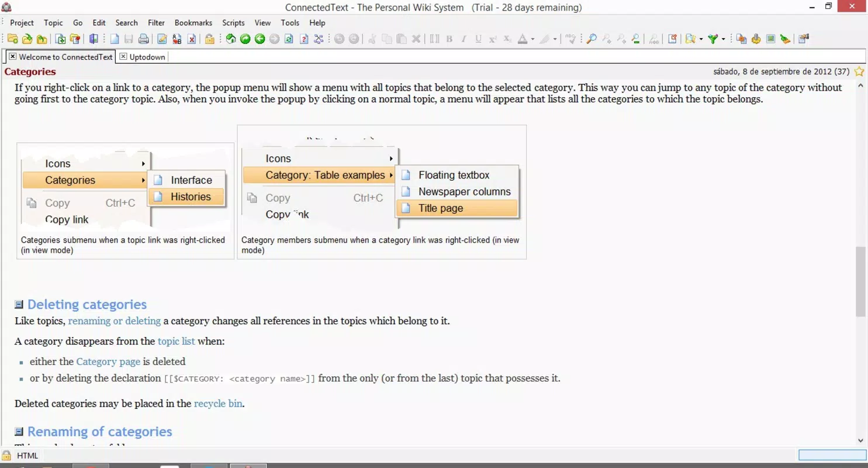Click the magnifying glass search icon
The image size is (868, 468).
pos(592,39)
